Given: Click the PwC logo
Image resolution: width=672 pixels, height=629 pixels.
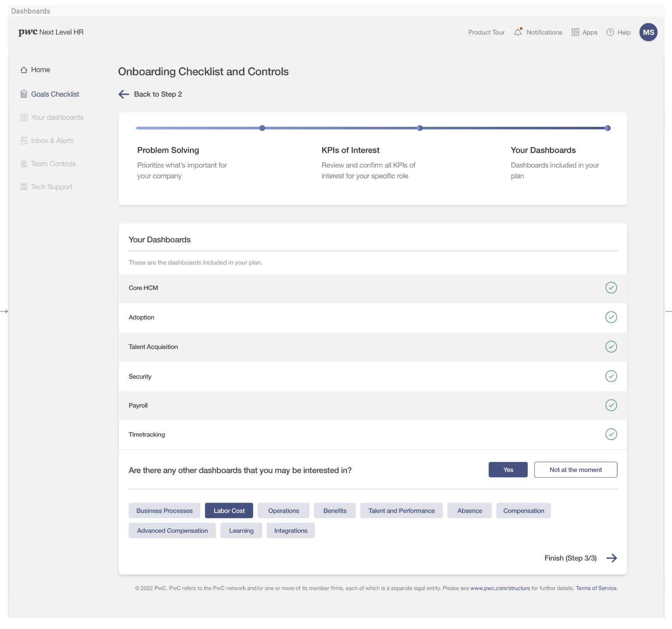Looking at the screenshot, I should (x=28, y=32).
